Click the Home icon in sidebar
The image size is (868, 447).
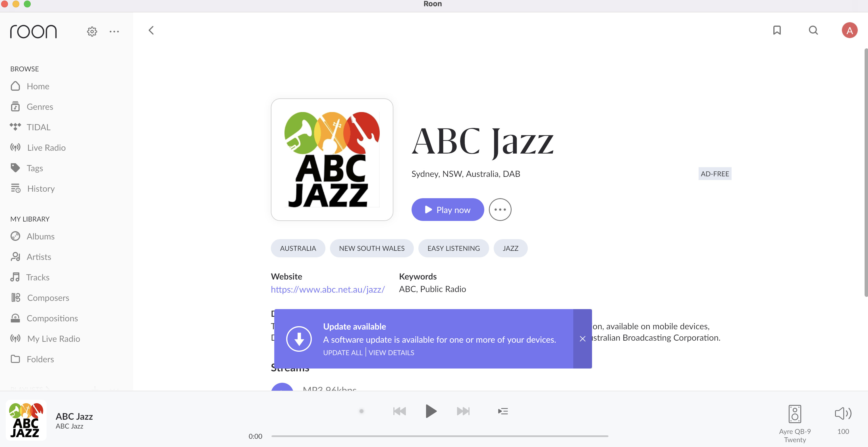pyautogui.click(x=15, y=86)
